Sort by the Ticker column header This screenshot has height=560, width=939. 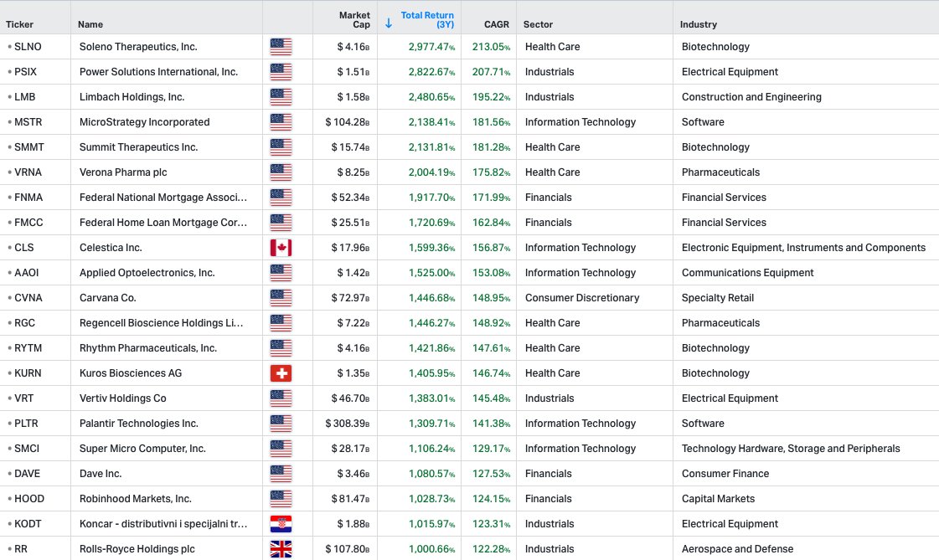pyautogui.click(x=20, y=24)
